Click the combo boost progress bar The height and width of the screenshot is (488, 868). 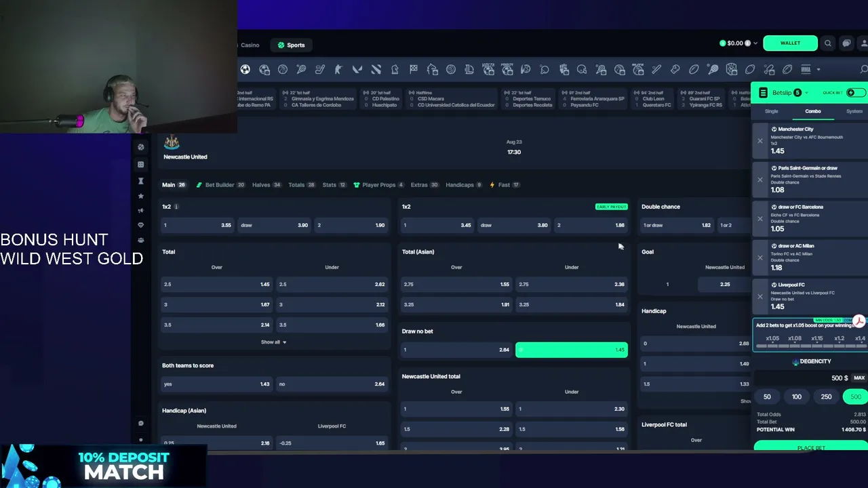tap(811, 346)
